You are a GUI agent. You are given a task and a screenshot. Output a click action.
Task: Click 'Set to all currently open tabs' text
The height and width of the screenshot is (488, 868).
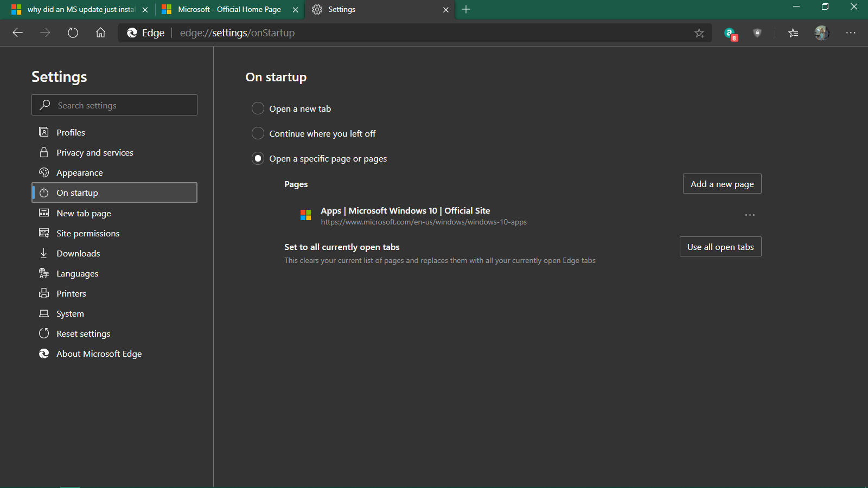(x=342, y=247)
